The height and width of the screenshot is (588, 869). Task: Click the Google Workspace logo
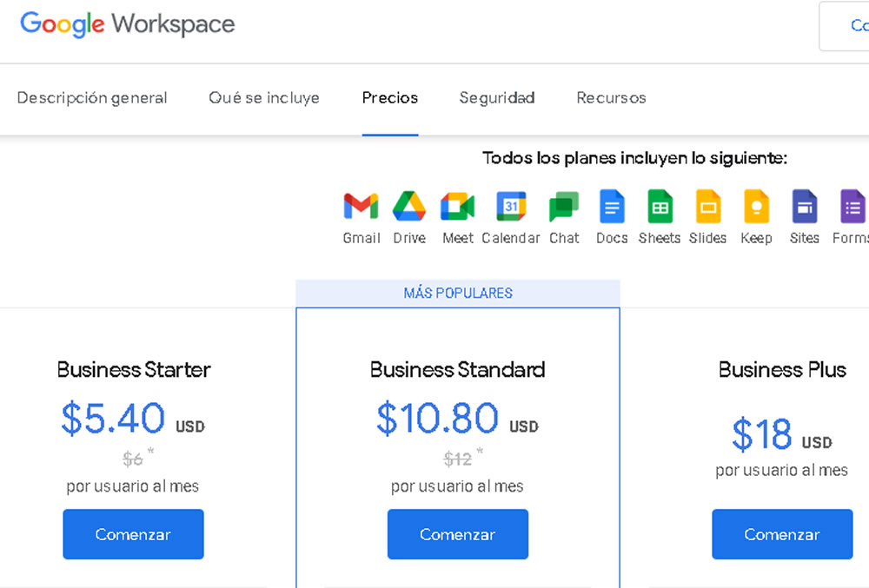128,24
